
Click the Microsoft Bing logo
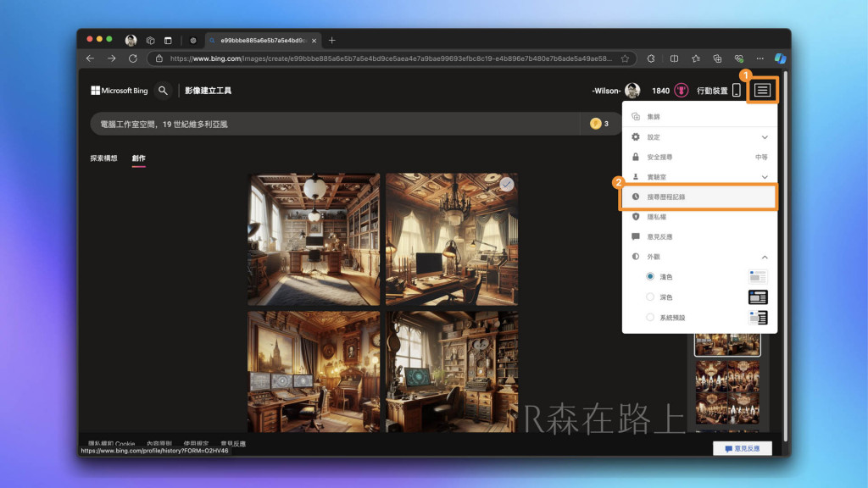click(x=120, y=90)
